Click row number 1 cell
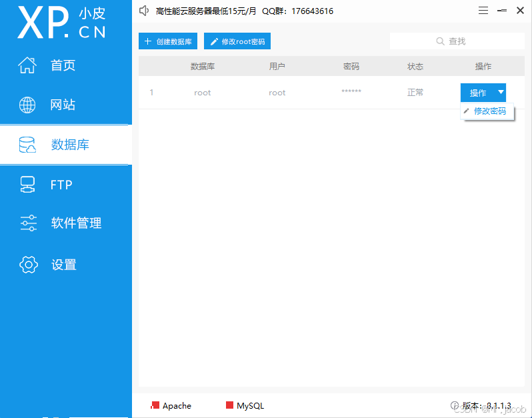The image size is (532, 418). click(151, 92)
